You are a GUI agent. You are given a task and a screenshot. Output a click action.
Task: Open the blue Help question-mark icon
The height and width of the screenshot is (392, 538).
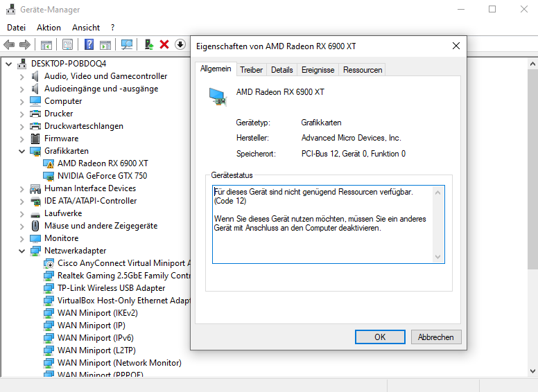point(89,44)
